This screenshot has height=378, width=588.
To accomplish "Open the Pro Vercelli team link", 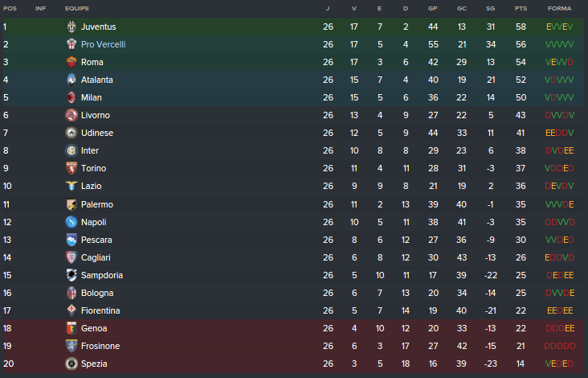I will tap(103, 44).
